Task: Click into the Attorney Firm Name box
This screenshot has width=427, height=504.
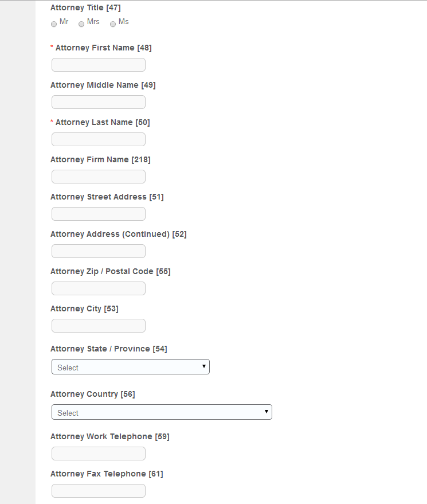Action: (99, 177)
